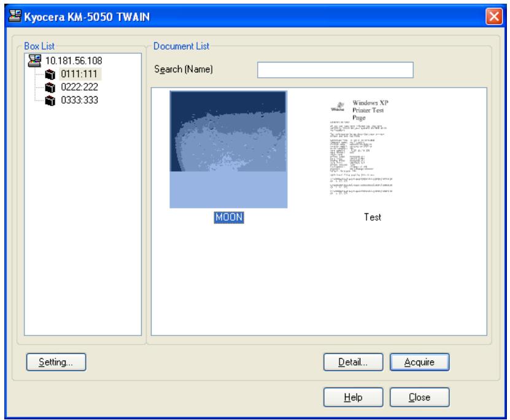Click the scanner icon beside 10.181.56.108
510x420 pixels.
[34, 61]
